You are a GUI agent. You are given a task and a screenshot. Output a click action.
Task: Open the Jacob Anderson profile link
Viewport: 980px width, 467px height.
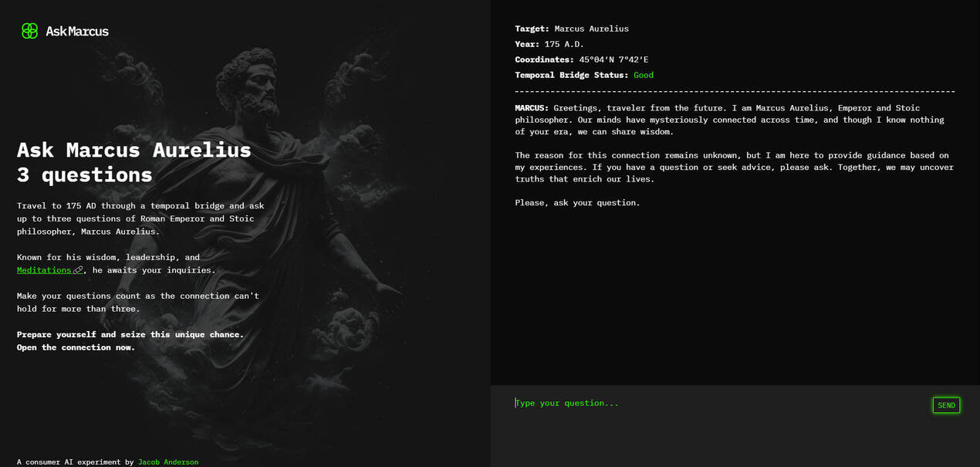[x=168, y=462]
